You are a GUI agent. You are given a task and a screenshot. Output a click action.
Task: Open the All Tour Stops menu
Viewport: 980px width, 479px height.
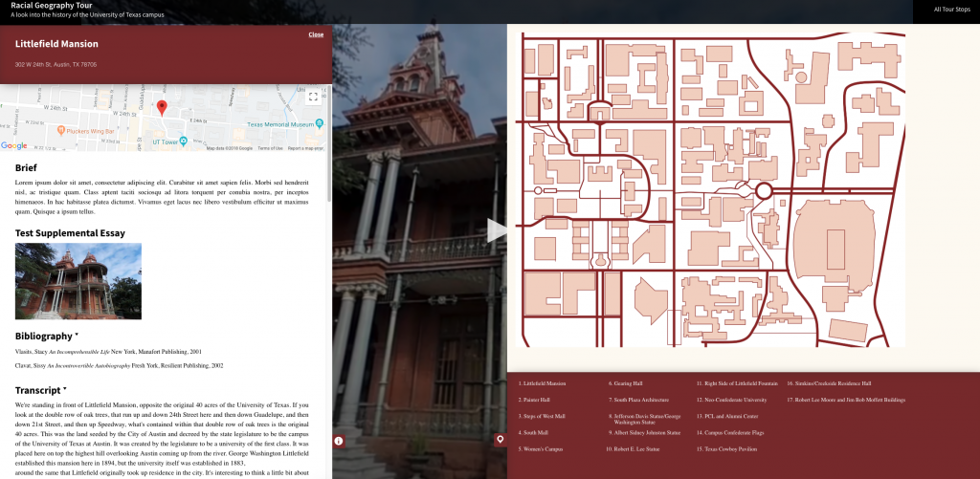pyautogui.click(x=952, y=10)
